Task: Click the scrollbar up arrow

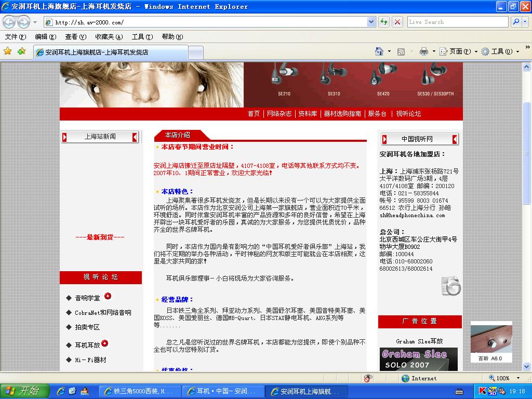Action: point(527,66)
